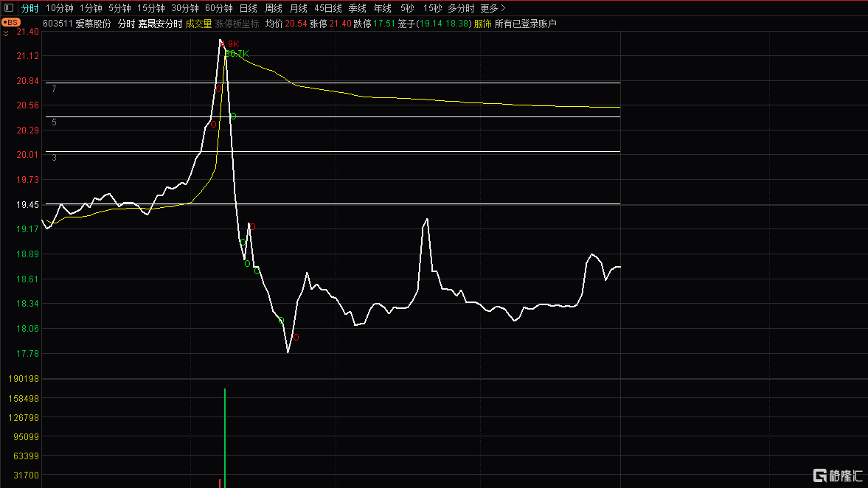Open the 日线 daily chart tab

pos(249,8)
